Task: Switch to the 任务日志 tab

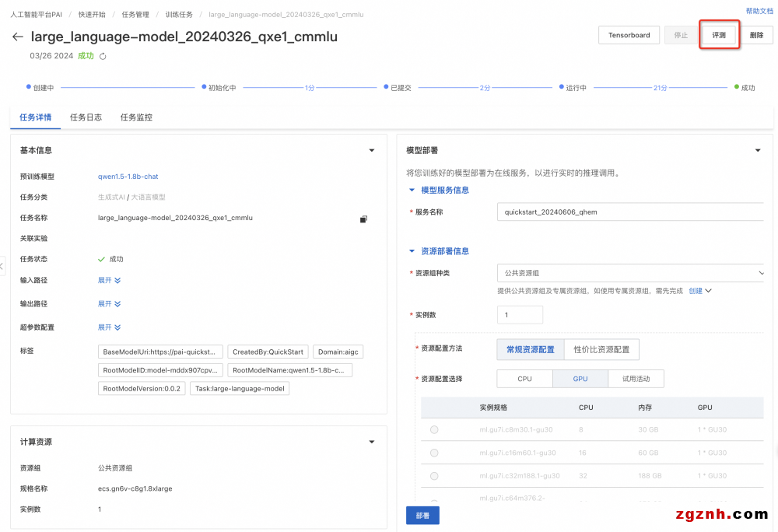Action: (x=86, y=117)
